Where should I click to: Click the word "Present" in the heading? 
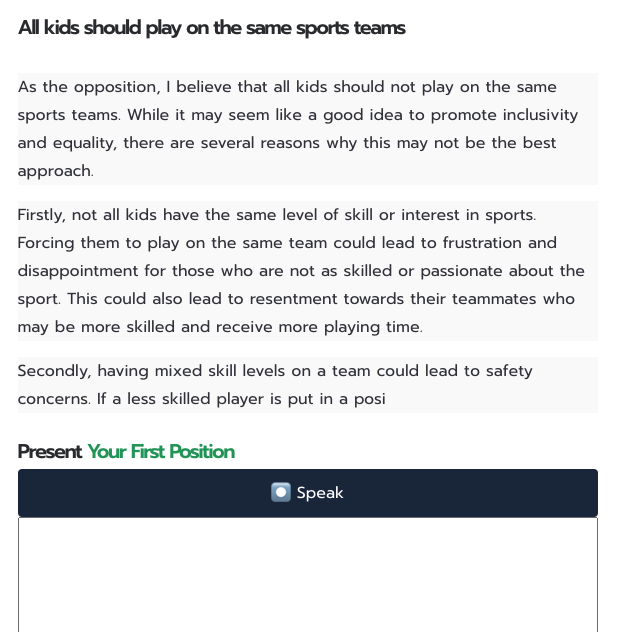(50, 452)
